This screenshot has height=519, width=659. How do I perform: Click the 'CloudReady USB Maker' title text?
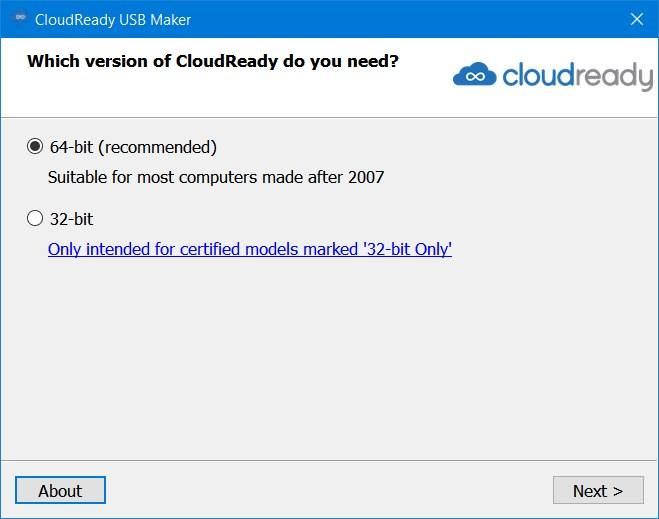point(113,20)
